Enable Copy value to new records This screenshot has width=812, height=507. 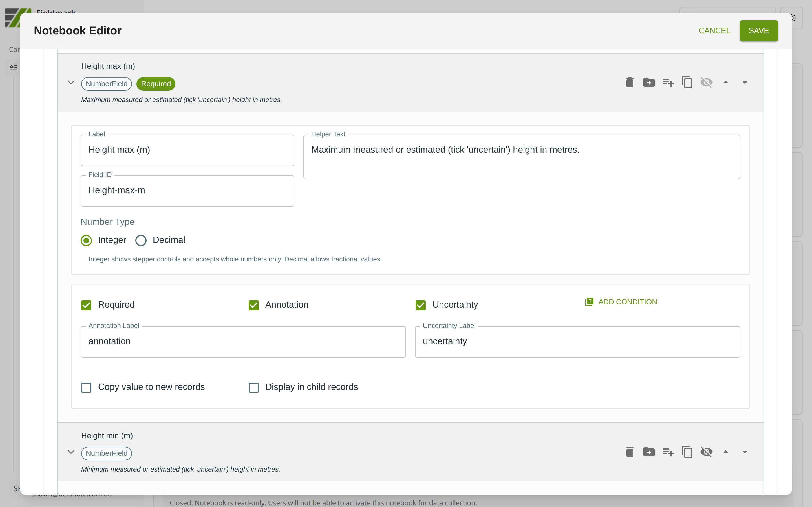click(86, 387)
